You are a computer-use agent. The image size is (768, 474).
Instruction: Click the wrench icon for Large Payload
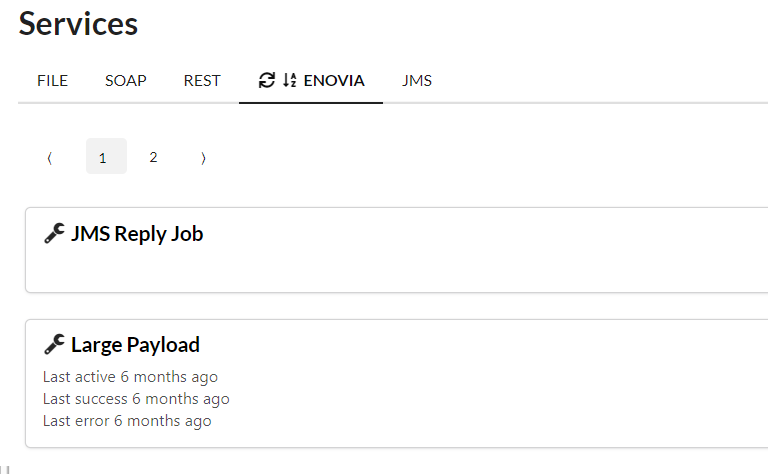click(x=55, y=345)
